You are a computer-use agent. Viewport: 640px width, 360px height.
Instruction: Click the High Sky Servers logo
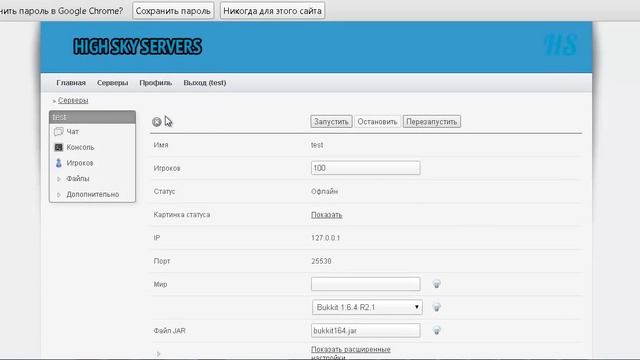click(x=138, y=47)
